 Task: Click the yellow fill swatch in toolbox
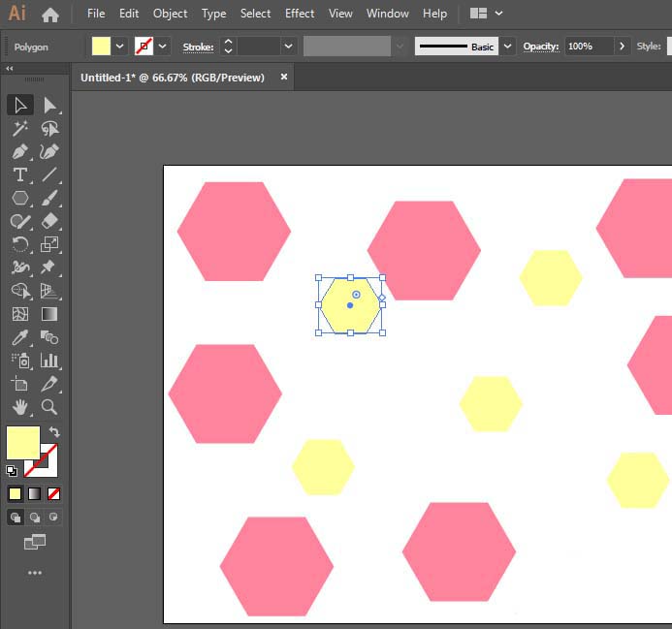pos(22,442)
